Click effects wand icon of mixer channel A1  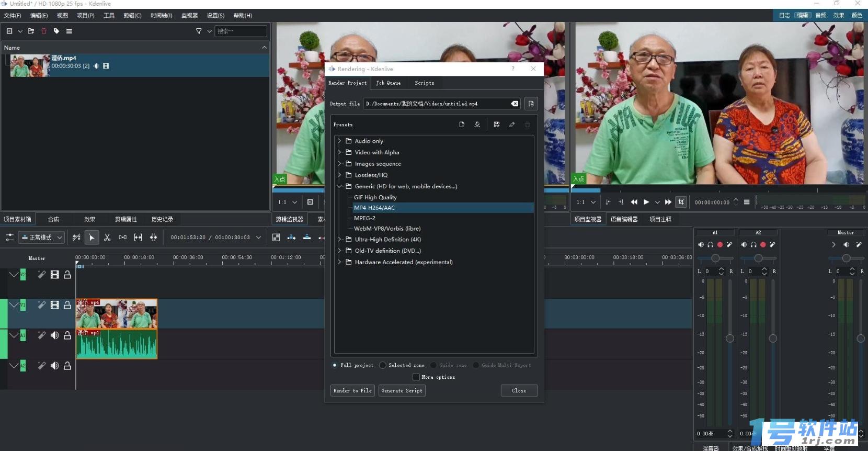tap(729, 244)
